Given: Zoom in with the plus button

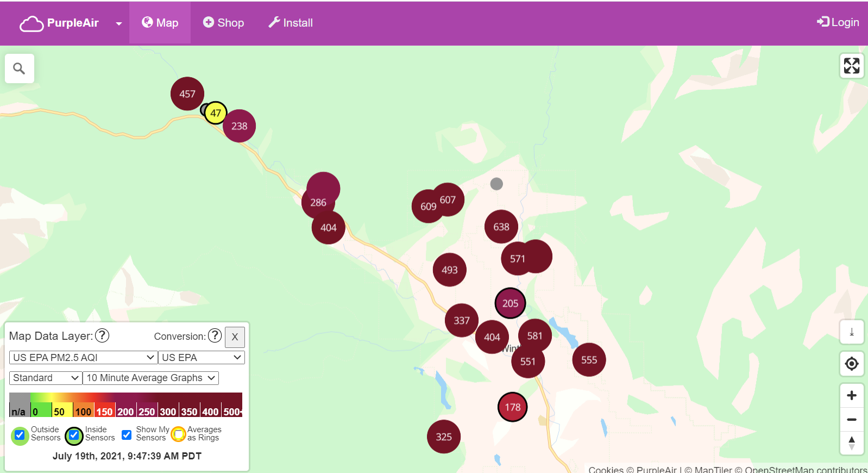Looking at the screenshot, I should pyautogui.click(x=851, y=395).
